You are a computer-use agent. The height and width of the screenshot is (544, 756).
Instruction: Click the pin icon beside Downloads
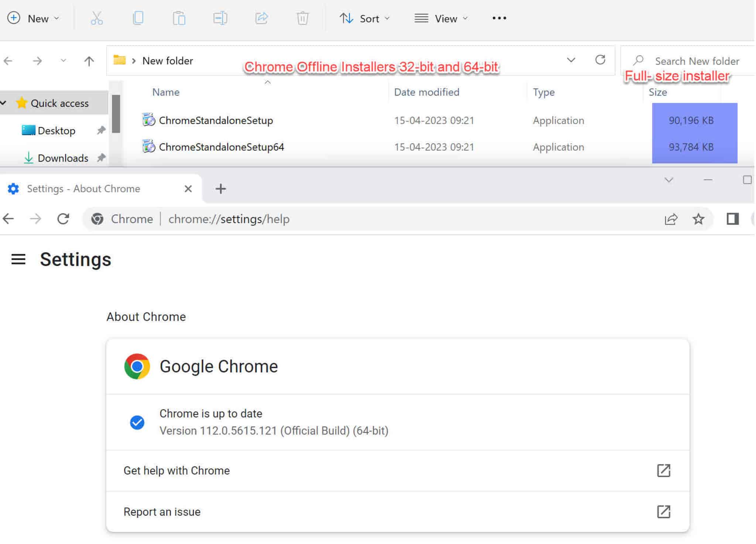tap(101, 158)
